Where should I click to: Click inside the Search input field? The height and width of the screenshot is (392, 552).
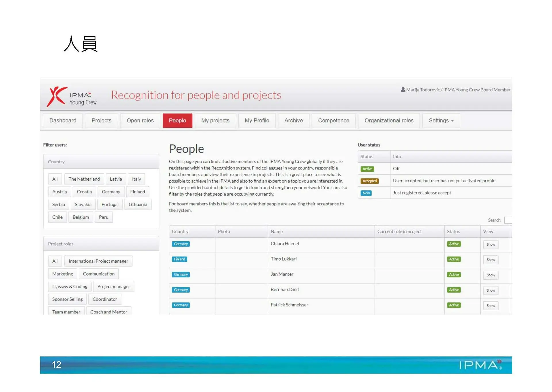(x=508, y=220)
